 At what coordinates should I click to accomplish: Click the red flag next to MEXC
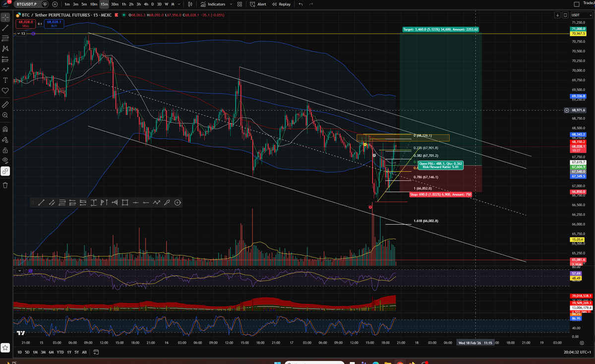pyautogui.click(x=117, y=15)
